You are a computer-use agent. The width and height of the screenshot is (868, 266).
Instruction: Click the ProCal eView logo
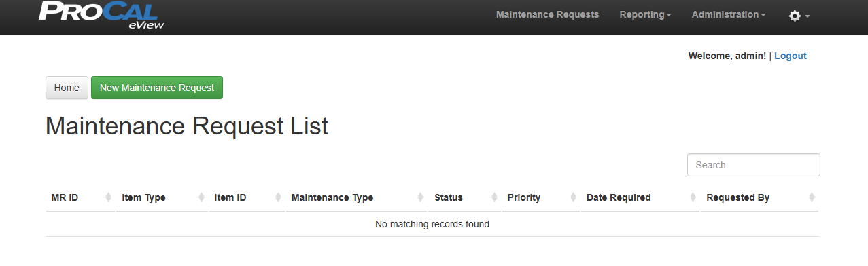pyautogui.click(x=101, y=16)
